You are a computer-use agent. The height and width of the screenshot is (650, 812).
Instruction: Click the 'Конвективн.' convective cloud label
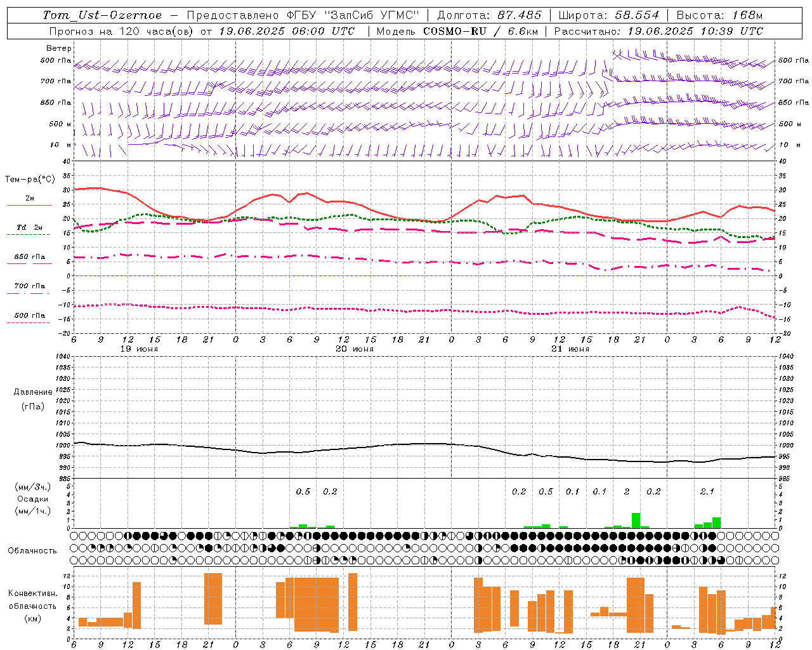coord(32,594)
